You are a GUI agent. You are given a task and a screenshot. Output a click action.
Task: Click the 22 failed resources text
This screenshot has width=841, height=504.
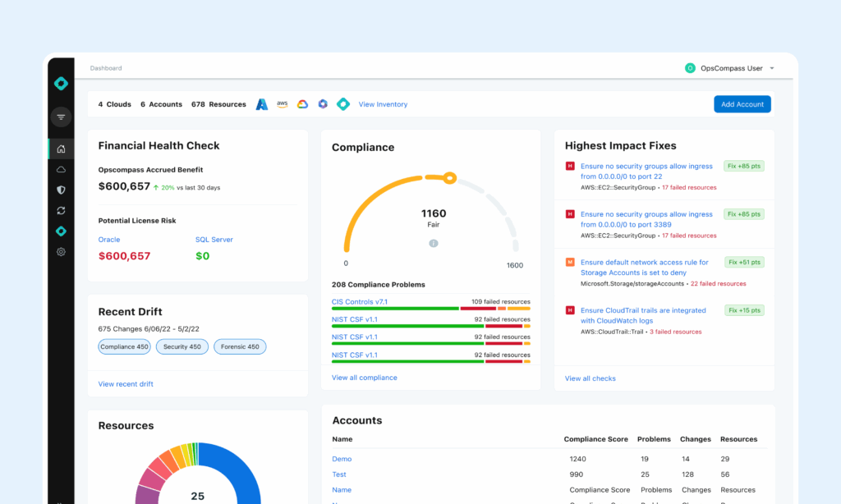718,284
